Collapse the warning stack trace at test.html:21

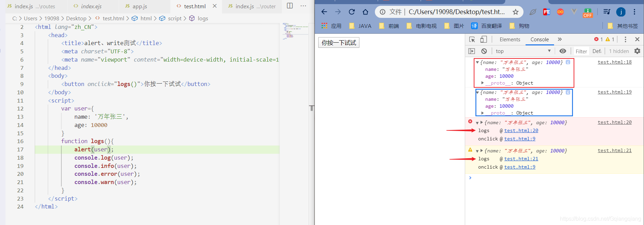(x=477, y=151)
